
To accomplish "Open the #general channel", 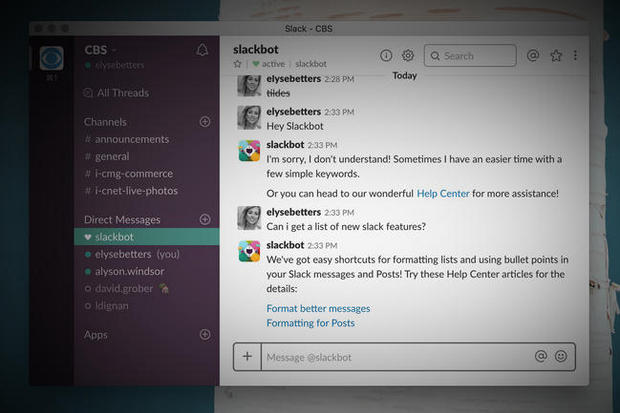I will (107, 157).
